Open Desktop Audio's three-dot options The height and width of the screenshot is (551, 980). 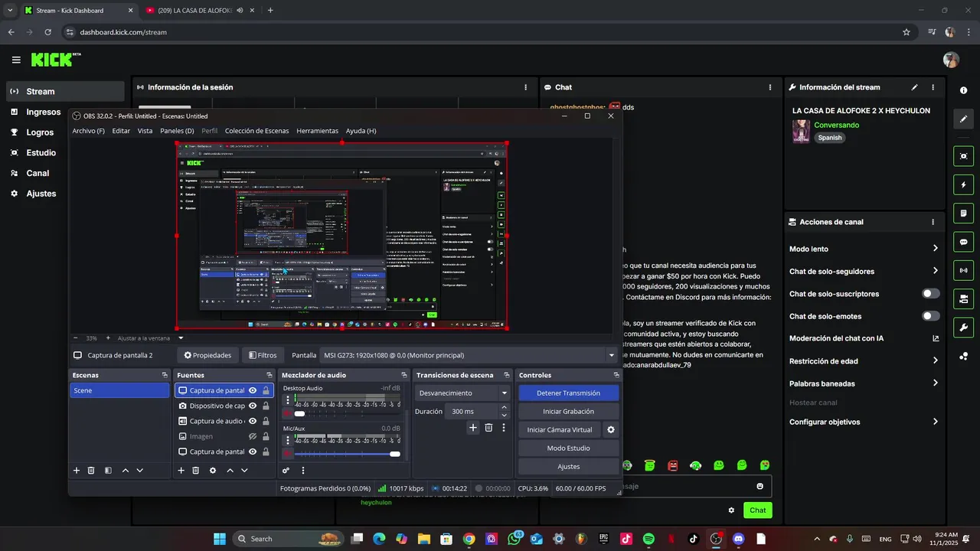tap(288, 400)
